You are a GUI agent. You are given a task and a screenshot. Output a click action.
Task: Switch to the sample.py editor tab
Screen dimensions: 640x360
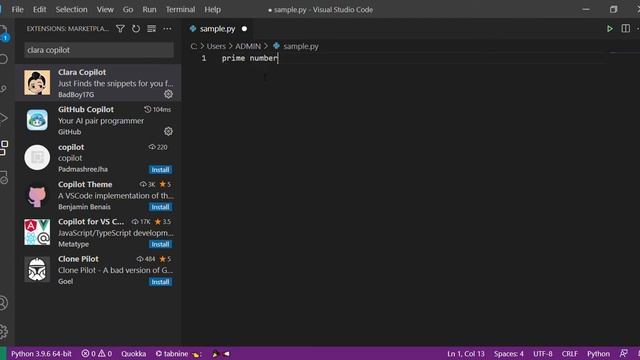(x=218, y=29)
